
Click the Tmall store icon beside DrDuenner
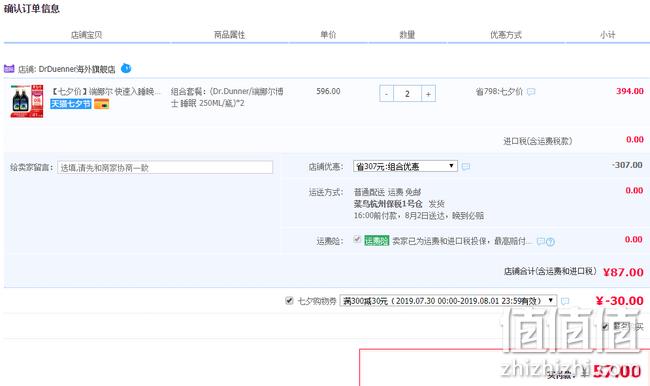pyautogui.click(x=9, y=68)
